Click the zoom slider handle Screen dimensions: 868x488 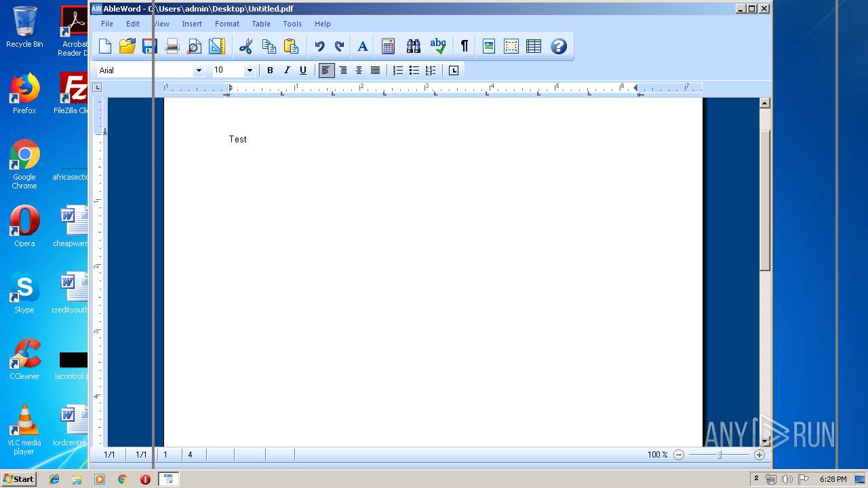[719, 455]
